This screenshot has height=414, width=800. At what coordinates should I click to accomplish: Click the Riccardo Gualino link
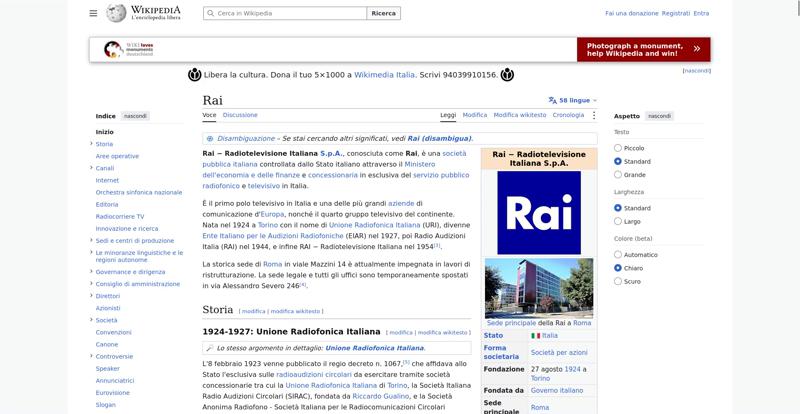381,396
